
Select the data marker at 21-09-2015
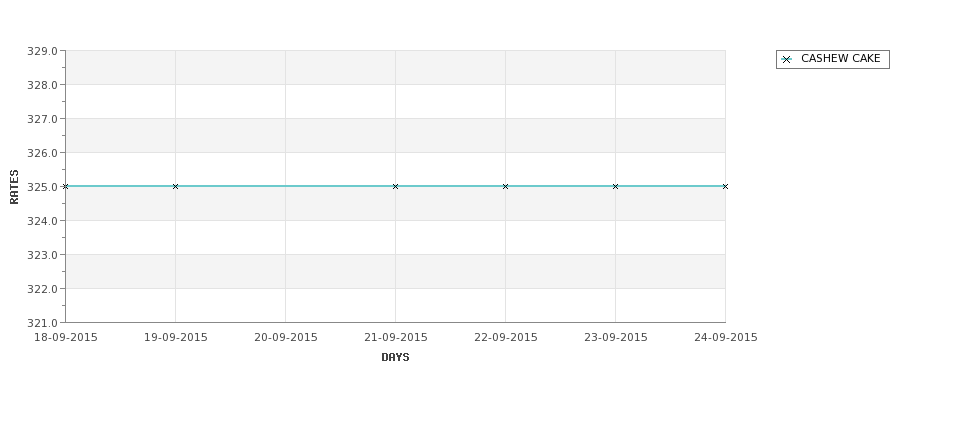click(395, 187)
